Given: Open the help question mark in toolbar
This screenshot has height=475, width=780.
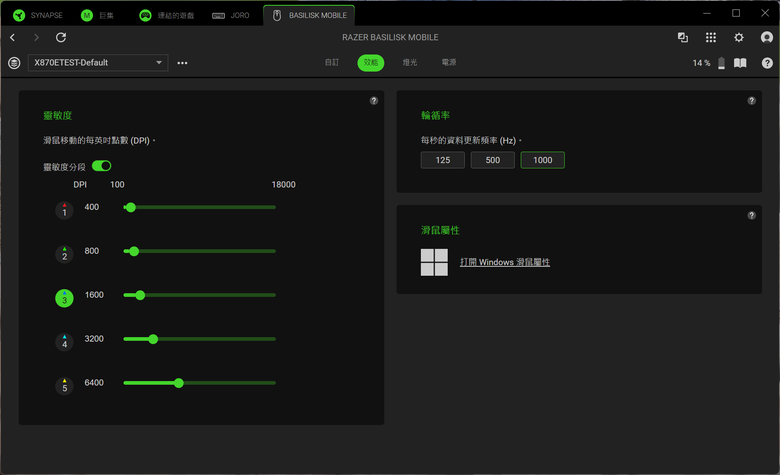Looking at the screenshot, I should click(x=767, y=63).
